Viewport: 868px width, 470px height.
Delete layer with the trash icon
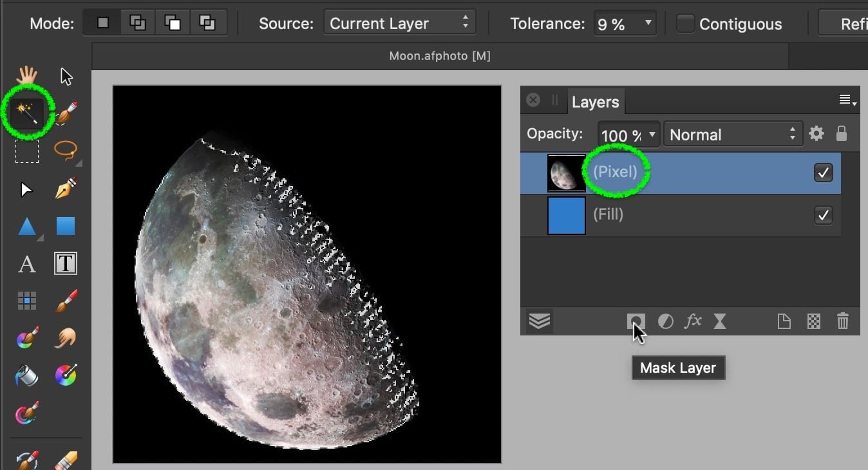tap(842, 321)
